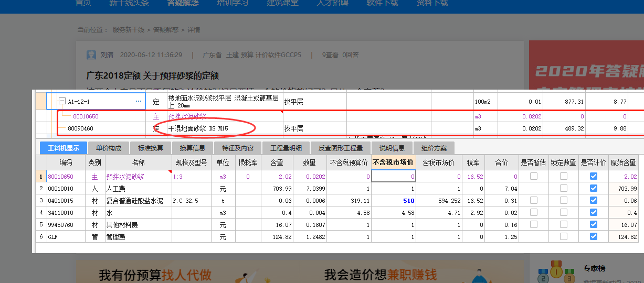Click the 编码 column header

pyautogui.click(x=66, y=162)
